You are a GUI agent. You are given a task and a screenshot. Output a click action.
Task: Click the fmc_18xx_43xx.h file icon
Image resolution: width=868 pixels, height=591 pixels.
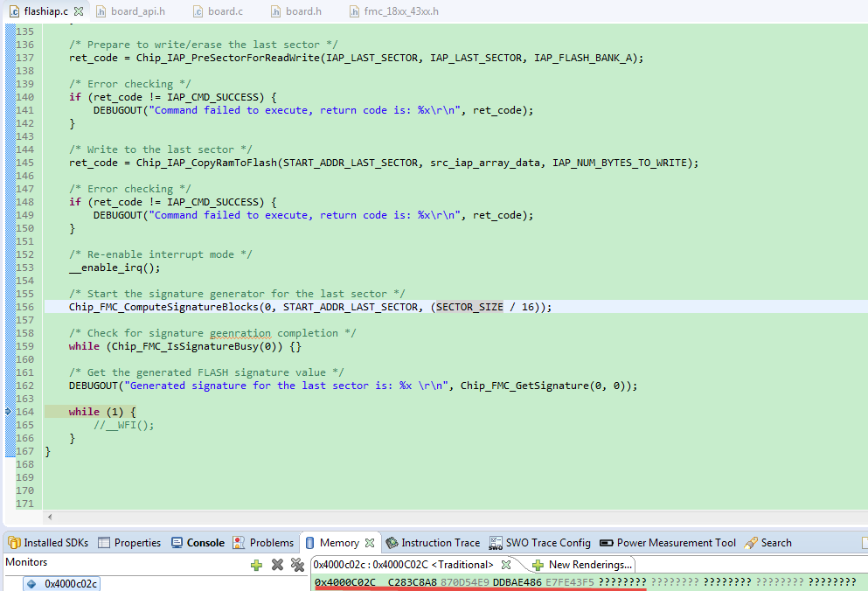[x=354, y=11]
